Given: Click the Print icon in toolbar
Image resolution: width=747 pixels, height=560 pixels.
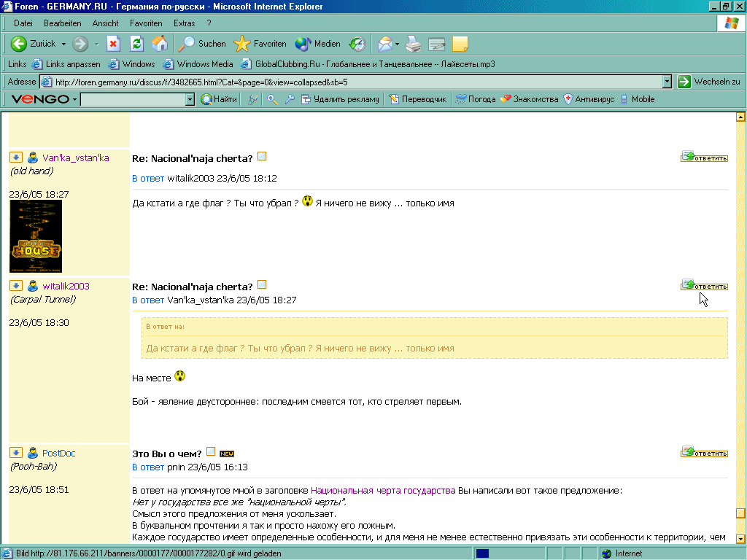Looking at the screenshot, I should [x=414, y=44].
